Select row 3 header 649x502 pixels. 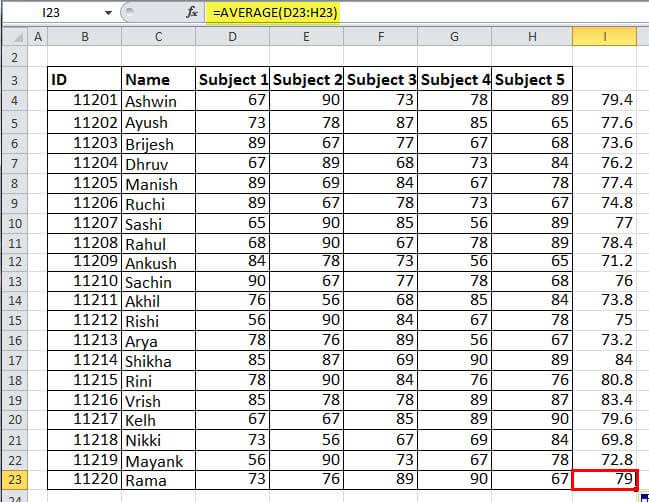(x=15, y=79)
